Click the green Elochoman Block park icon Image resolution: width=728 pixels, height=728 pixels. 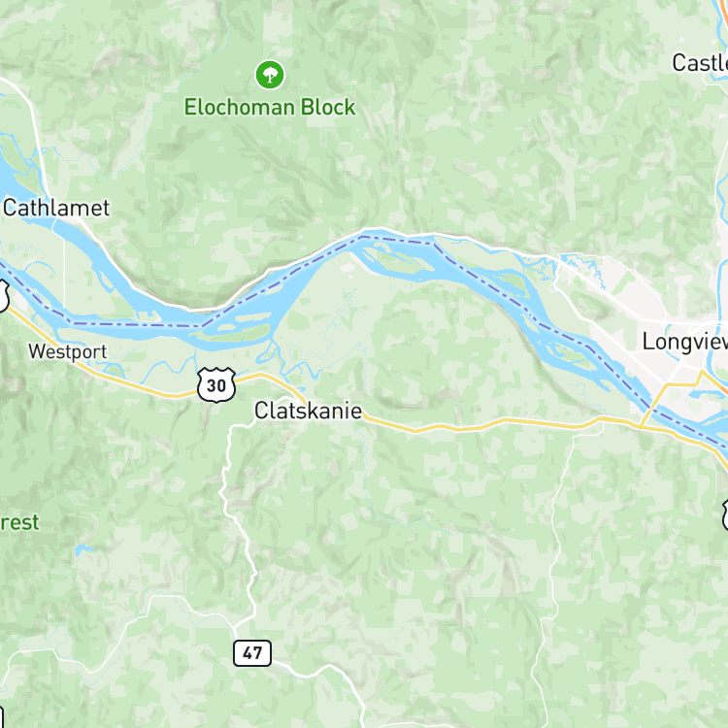[270, 75]
